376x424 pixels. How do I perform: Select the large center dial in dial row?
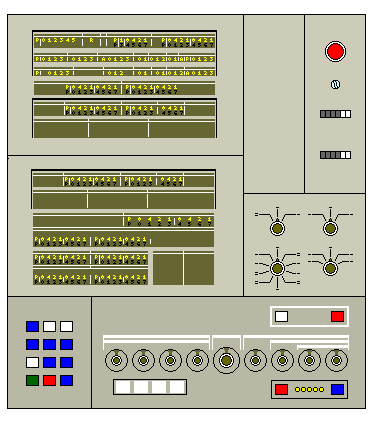click(x=226, y=360)
